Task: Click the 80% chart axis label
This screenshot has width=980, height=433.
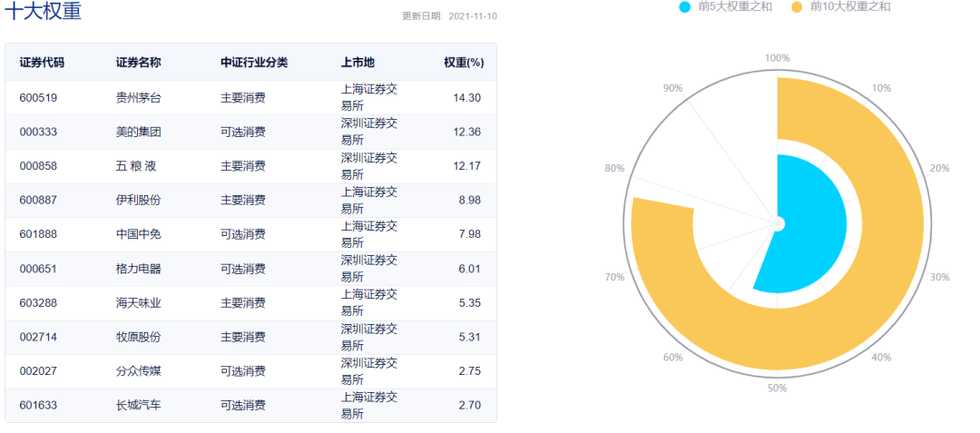Action: point(614,168)
